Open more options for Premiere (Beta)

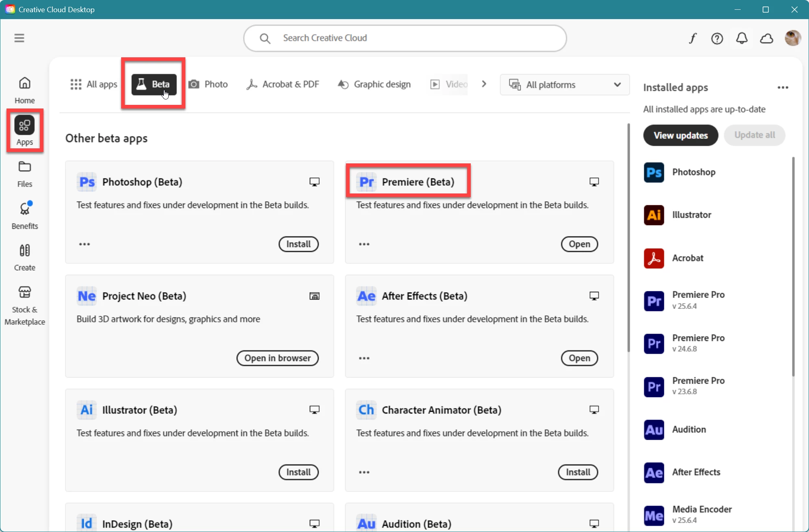364,244
